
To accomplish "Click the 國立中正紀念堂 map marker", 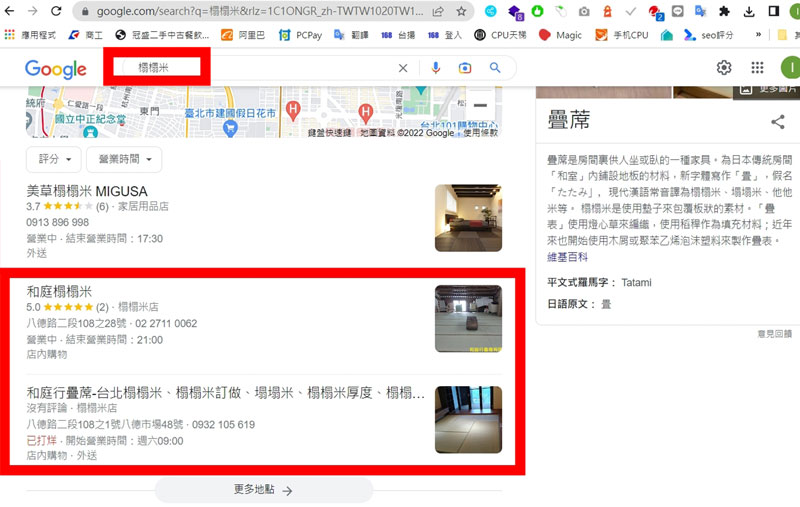I will coord(90,132).
